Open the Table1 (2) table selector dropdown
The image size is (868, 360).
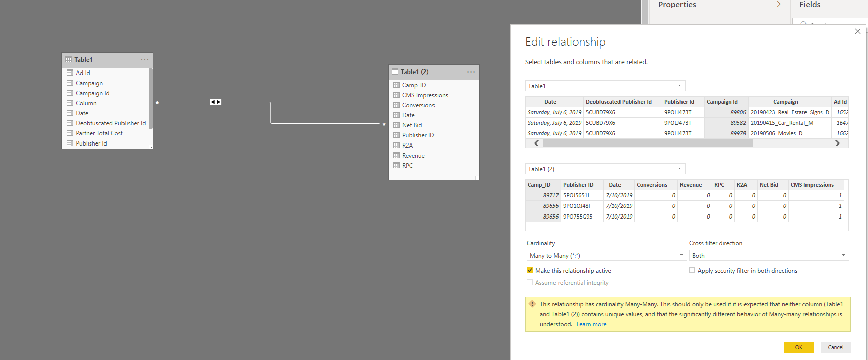click(605, 169)
